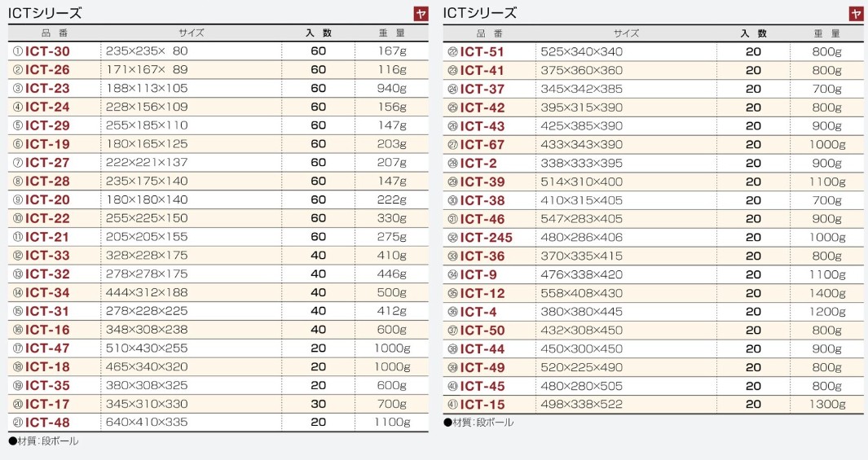This screenshot has width=868, height=460.
Task: Click the red ヤ badge above left table
Action: point(421,14)
